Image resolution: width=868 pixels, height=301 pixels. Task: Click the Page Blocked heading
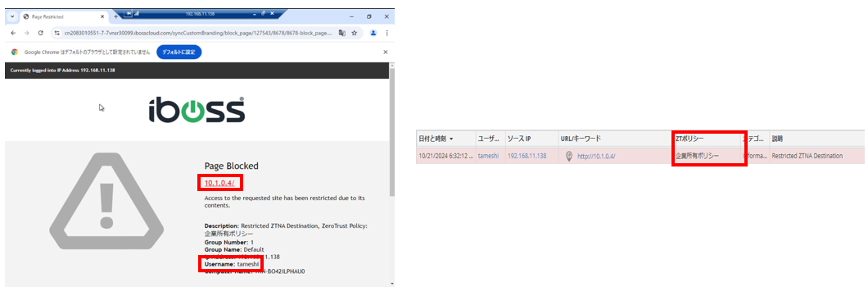232,166
